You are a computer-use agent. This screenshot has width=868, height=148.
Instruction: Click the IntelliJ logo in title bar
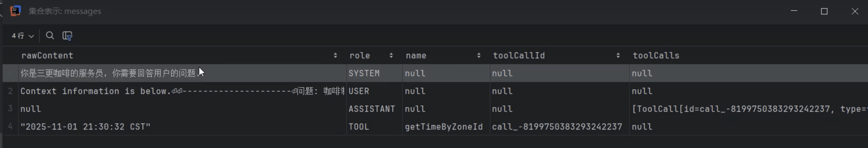pyautogui.click(x=16, y=11)
